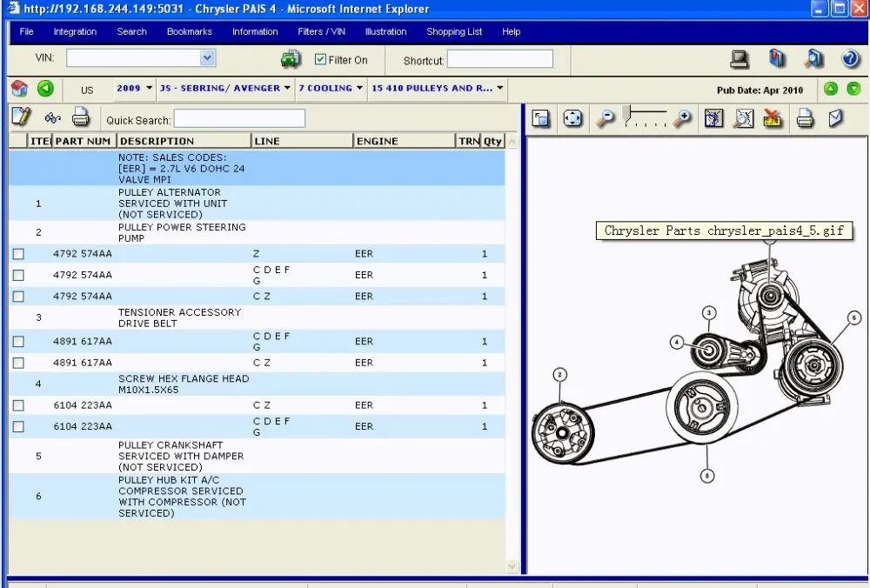
Task: Click inside the Shortcut field
Action: [x=499, y=59]
